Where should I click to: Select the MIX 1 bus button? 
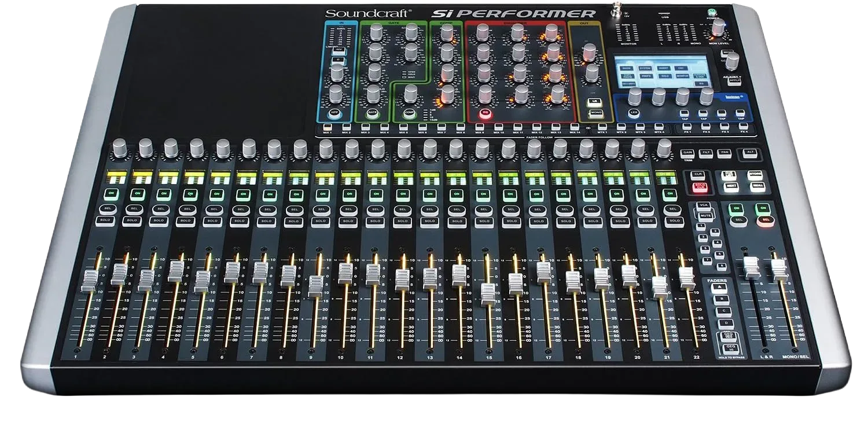click(x=327, y=127)
